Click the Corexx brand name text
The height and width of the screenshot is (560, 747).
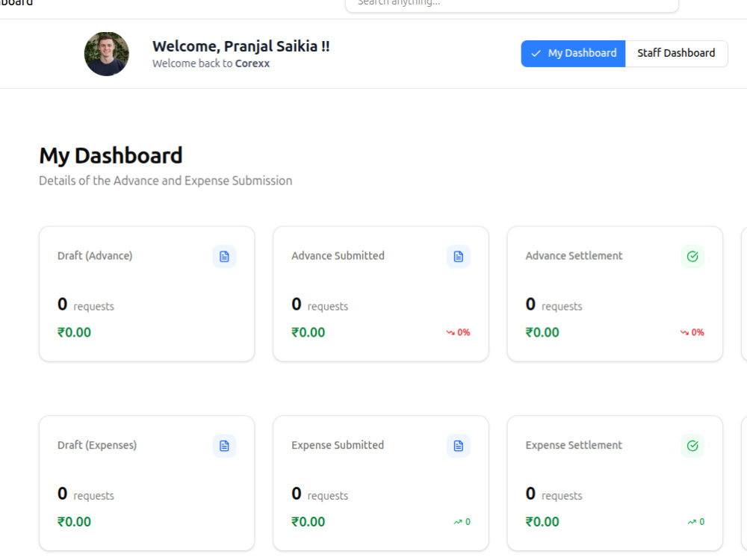[252, 63]
